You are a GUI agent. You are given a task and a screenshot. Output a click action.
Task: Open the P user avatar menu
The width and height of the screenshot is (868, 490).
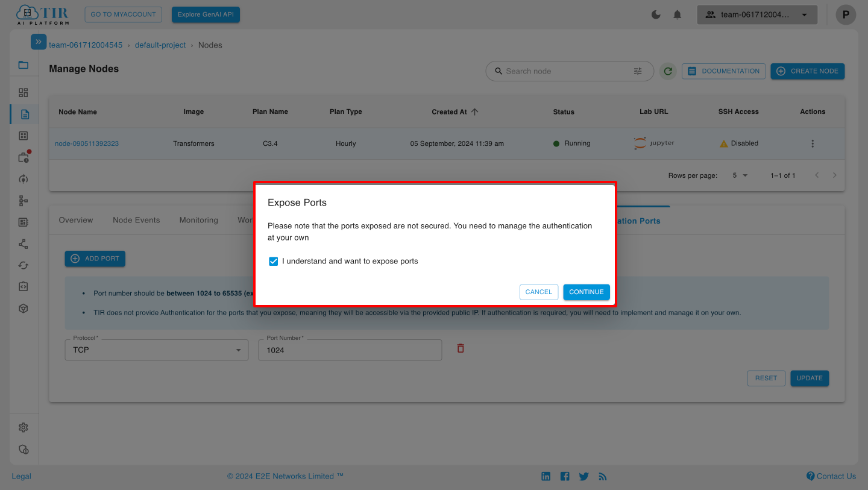point(846,14)
